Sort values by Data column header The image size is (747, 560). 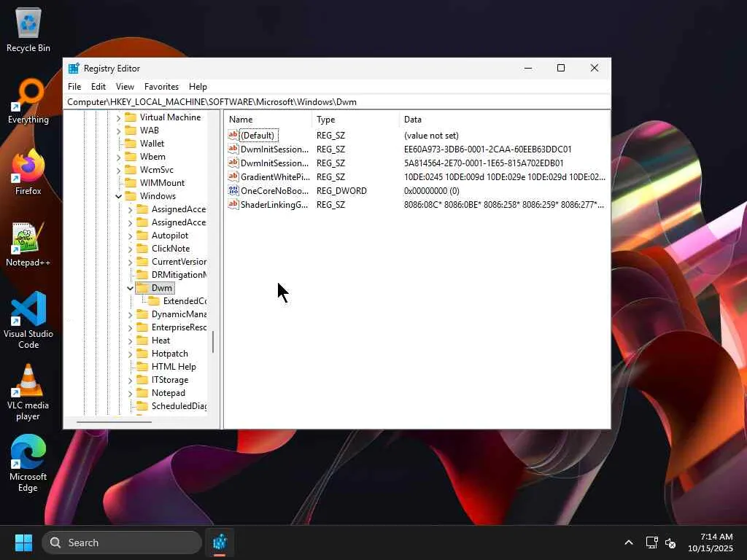(504, 120)
